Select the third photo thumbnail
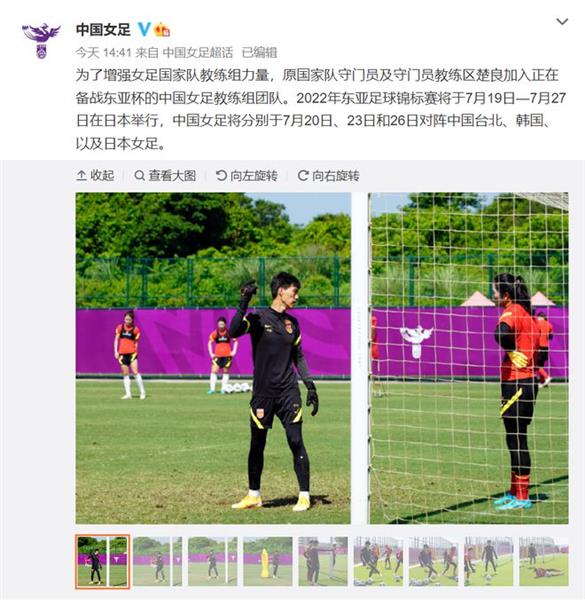The height and width of the screenshot is (600, 585). click(x=213, y=561)
